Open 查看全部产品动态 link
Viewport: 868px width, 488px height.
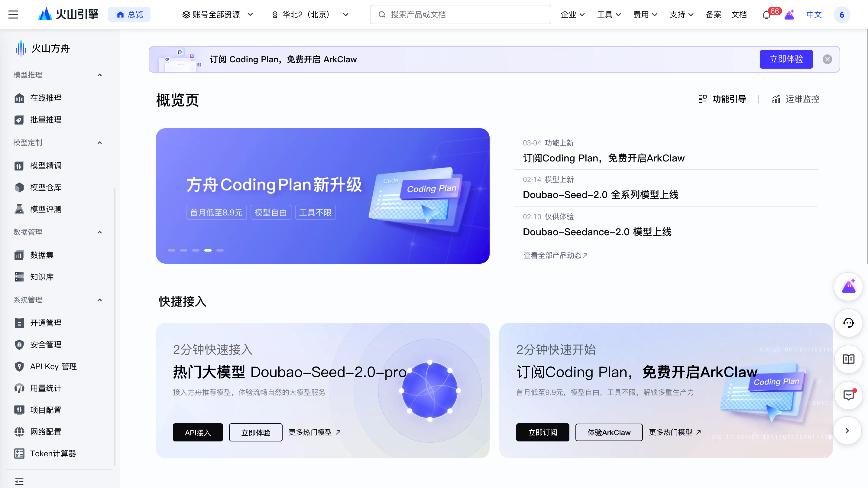pyautogui.click(x=555, y=255)
